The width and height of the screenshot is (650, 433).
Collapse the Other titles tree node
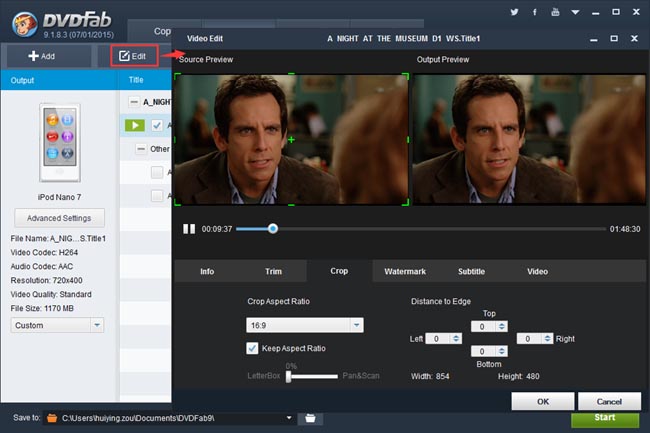point(141,149)
